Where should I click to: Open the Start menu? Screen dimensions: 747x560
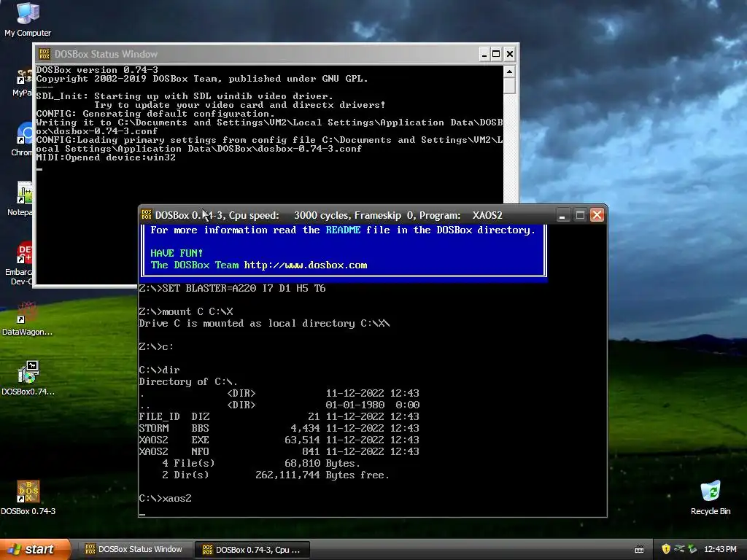coord(35,549)
